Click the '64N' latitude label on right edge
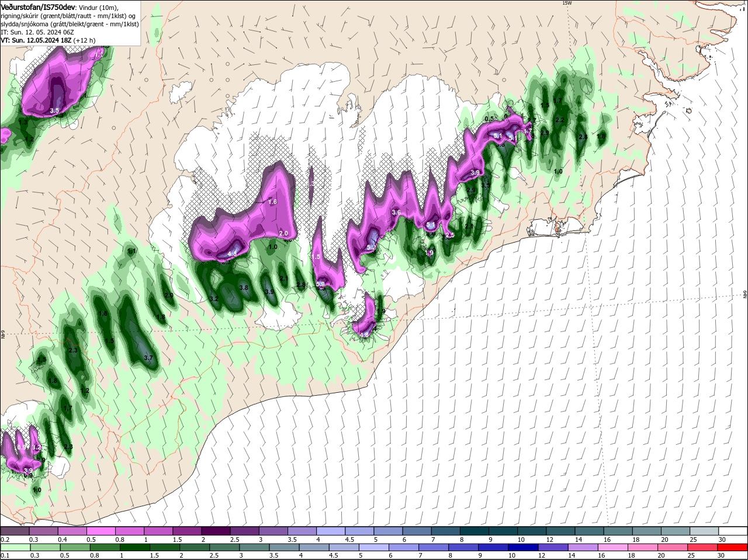The image size is (748, 560). click(x=744, y=293)
